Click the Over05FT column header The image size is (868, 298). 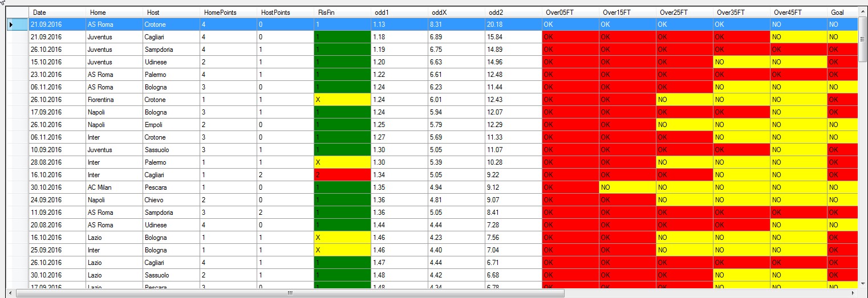570,12
